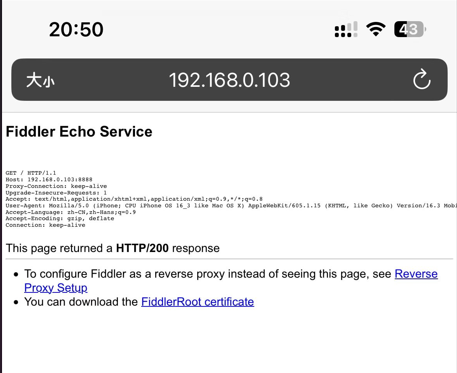Select the Fiddler Echo Service heading

tap(79, 131)
